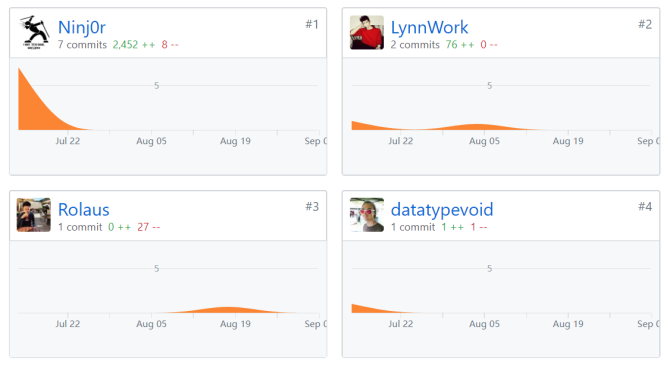The width and height of the screenshot is (670, 367).
Task: Click 2,452 additions count for Ninj0r
Action: click(125, 44)
